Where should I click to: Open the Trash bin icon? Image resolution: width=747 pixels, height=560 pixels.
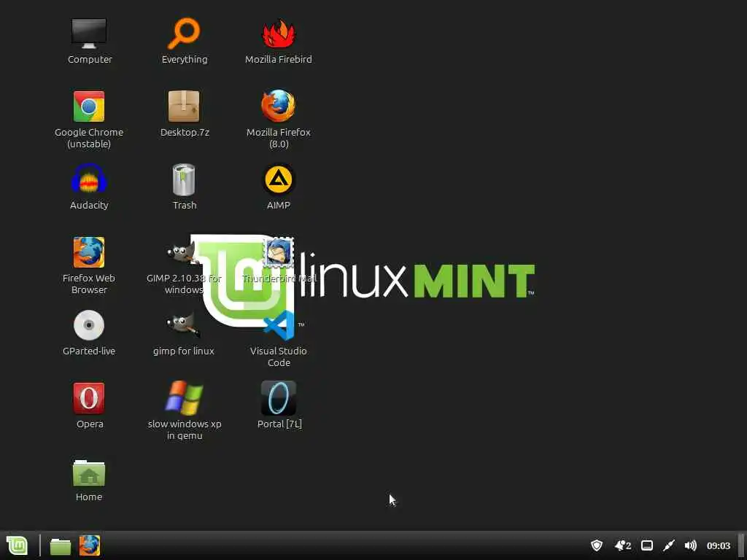184,179
